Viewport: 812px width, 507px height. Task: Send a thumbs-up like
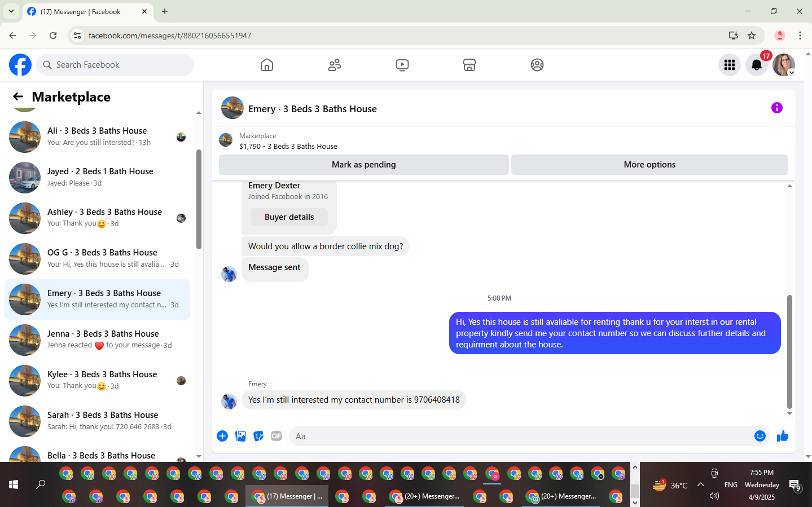point(783,436)
